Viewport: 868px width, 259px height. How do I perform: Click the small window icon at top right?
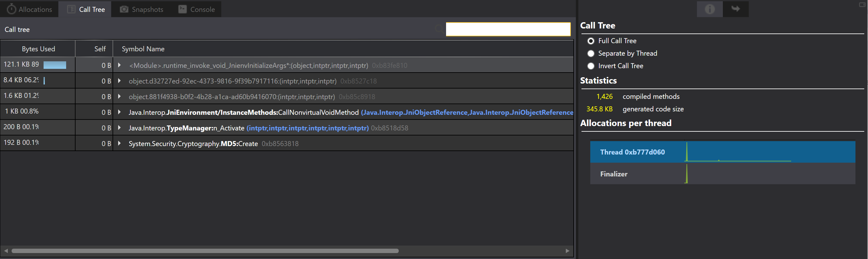(862, 4)
